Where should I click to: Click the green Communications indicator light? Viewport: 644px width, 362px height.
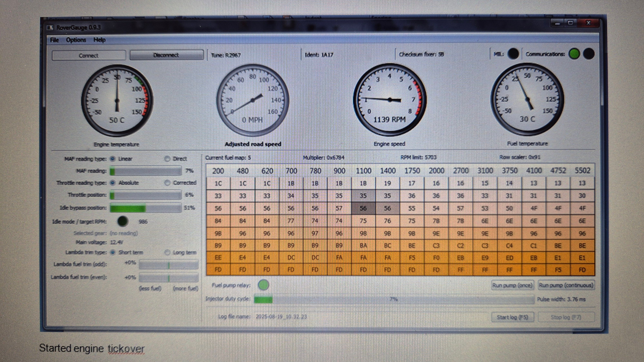tap(574, 54)
